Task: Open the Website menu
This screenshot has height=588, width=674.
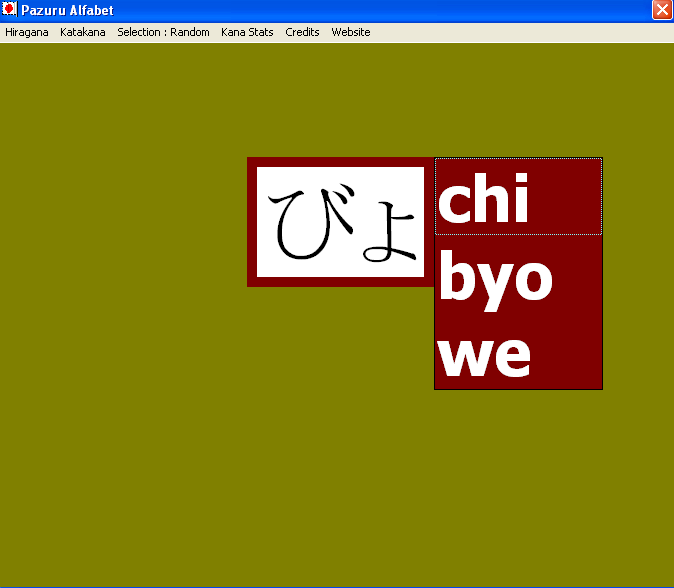Action: 351,32
